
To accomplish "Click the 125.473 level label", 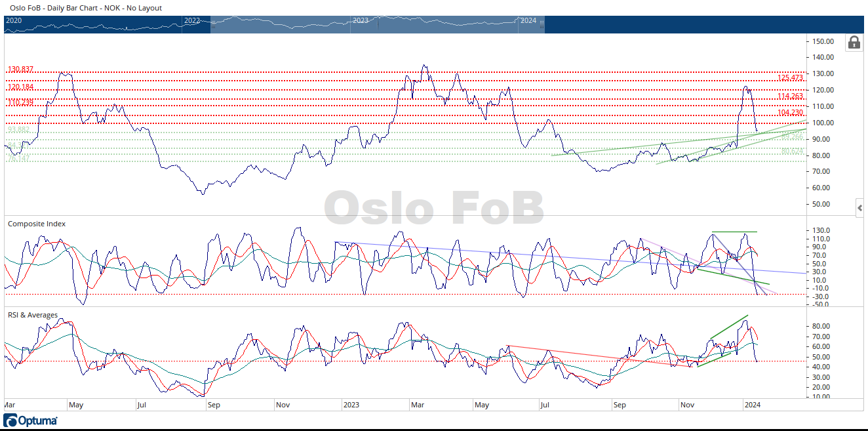I will coord(790,78).
